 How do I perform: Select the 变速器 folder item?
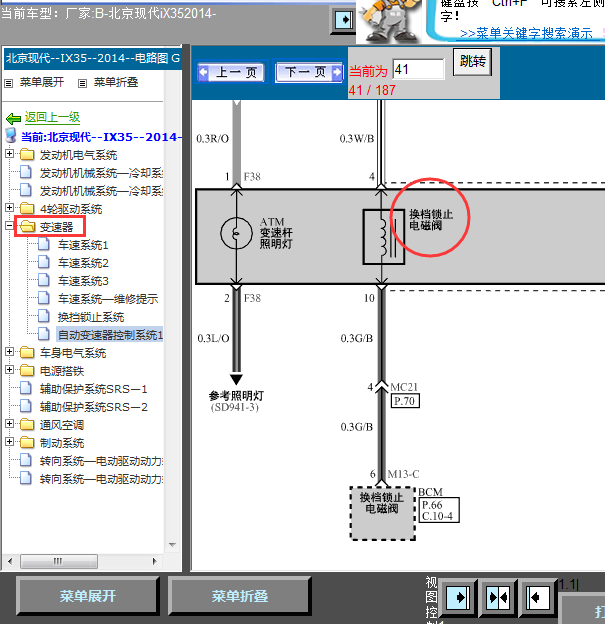pyautogui.click(x=56, y=227)
